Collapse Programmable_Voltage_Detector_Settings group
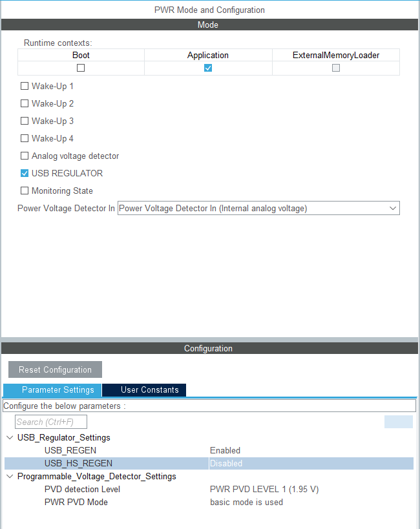420x529 pixels. point(10,476)
